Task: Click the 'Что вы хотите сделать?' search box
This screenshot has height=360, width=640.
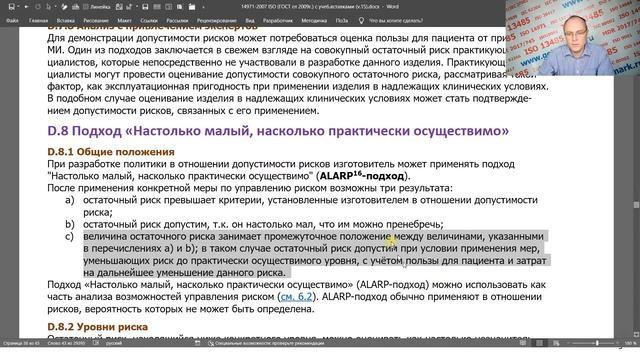Action: [x=396, y=20]
